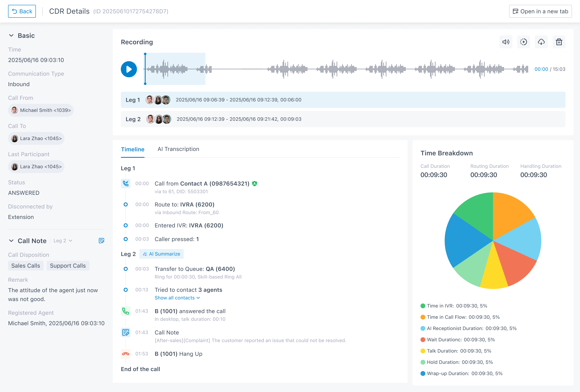Screen dimensions: 580x392
Task: Open the Leg 2 selector in Call Note
Action: 63,241
